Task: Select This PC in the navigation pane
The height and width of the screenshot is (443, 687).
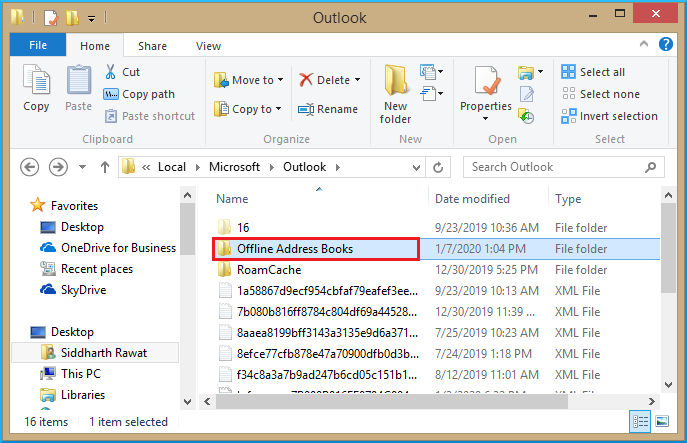Action: click(x=71, y=374)
